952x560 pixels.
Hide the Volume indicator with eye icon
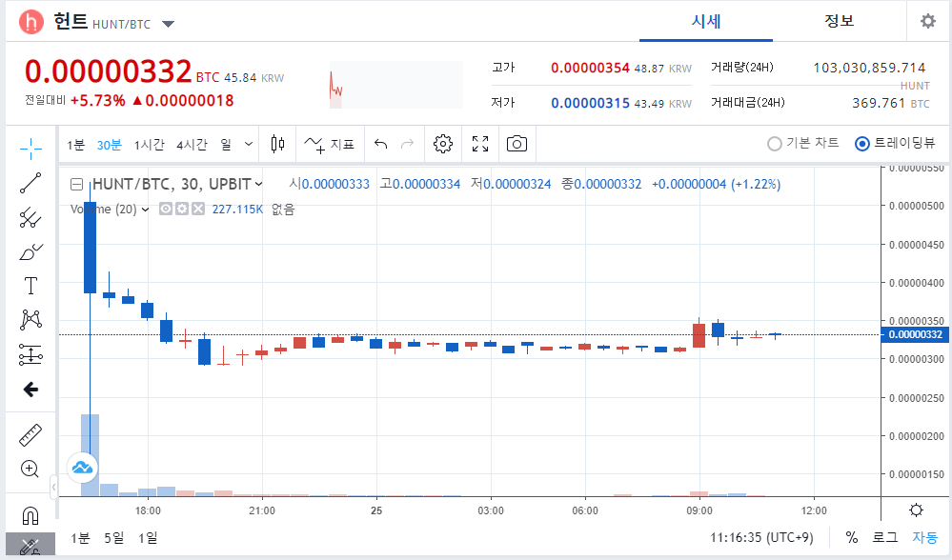point(165,209)
